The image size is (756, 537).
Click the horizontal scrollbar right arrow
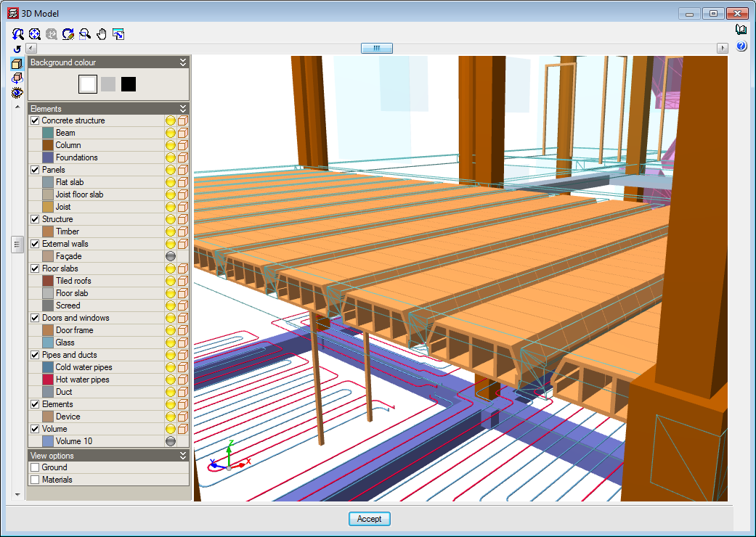coord(722,48)
